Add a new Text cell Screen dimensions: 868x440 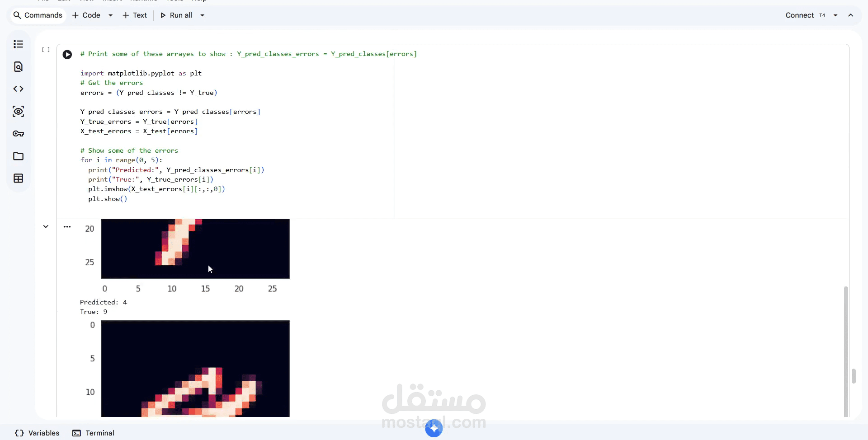(135, 15)
